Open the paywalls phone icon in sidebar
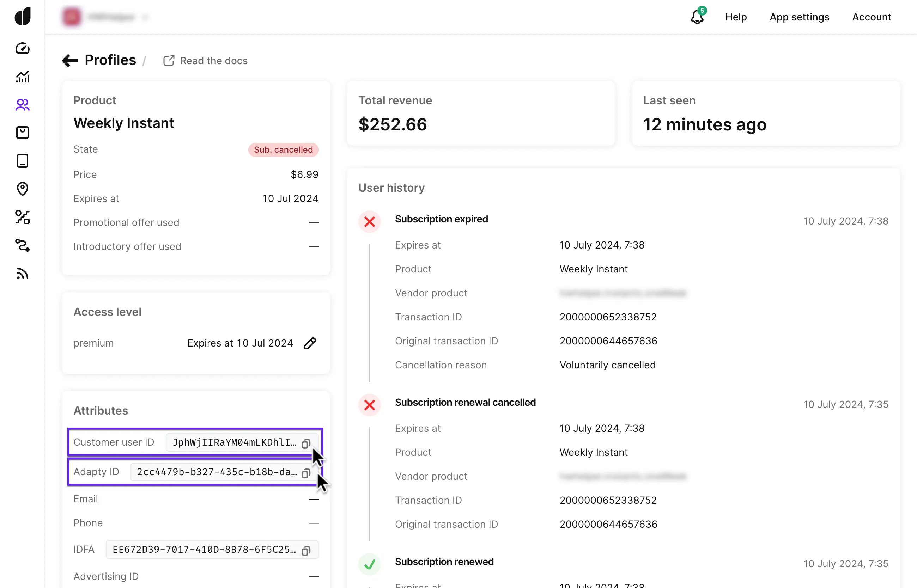The width and height of the screenshot is (917, 588). tap(23, 161)
